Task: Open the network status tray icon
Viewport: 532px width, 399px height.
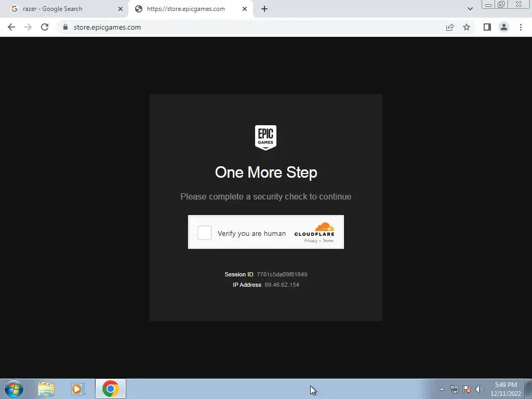Action: tap(454, 389)
